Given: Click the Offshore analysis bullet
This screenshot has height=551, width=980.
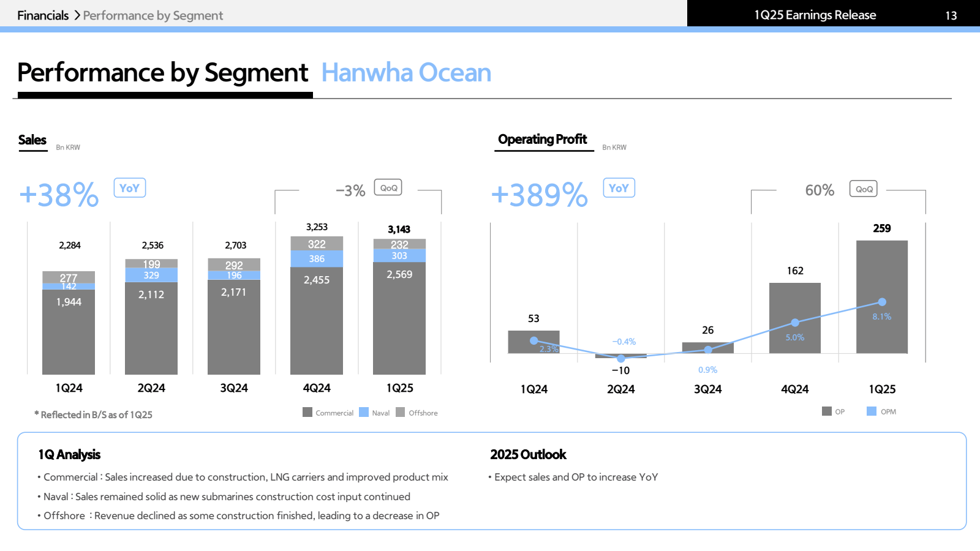Looking at the screenshot, I should click(238, 516).
